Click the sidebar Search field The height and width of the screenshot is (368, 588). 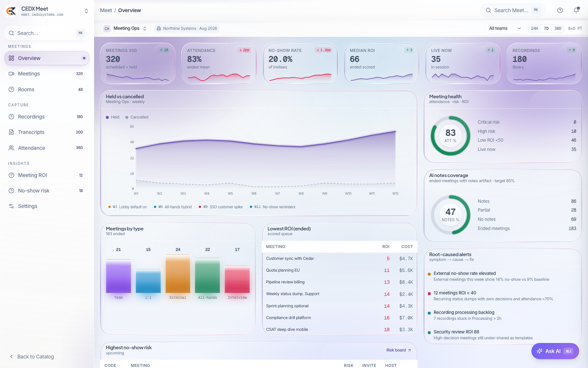pyautogui.click(x=47, y=33)
